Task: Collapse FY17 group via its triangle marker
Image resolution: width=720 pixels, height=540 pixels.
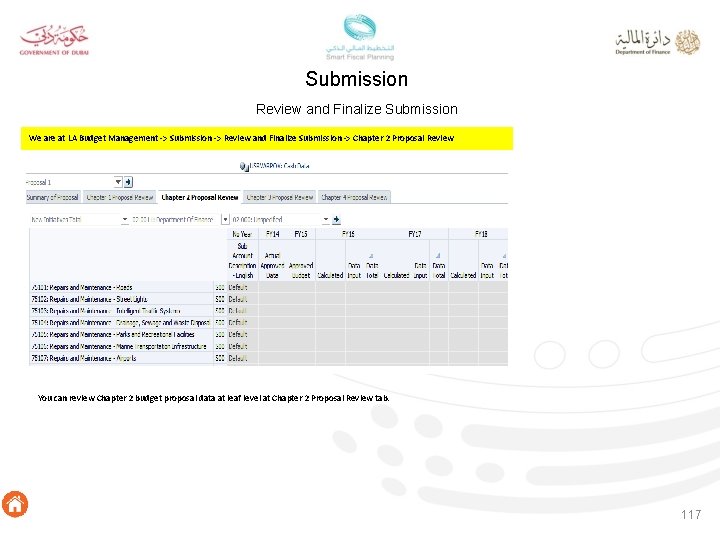Action: tap(438, 256)
